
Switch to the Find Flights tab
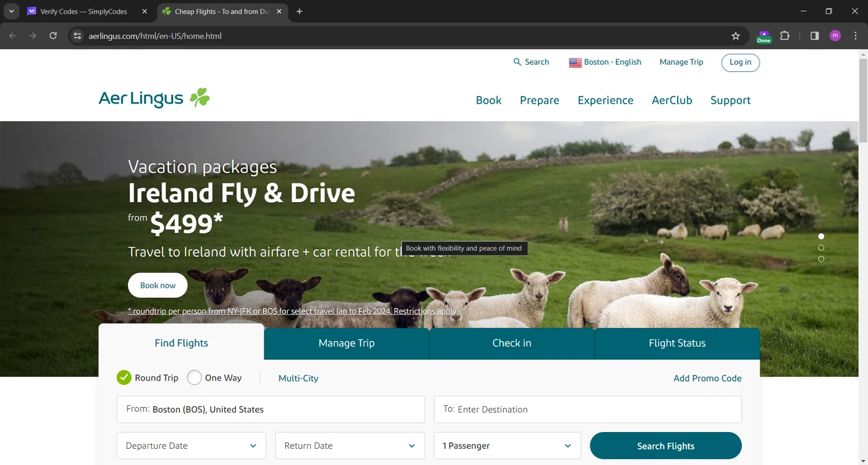(181, 343)
